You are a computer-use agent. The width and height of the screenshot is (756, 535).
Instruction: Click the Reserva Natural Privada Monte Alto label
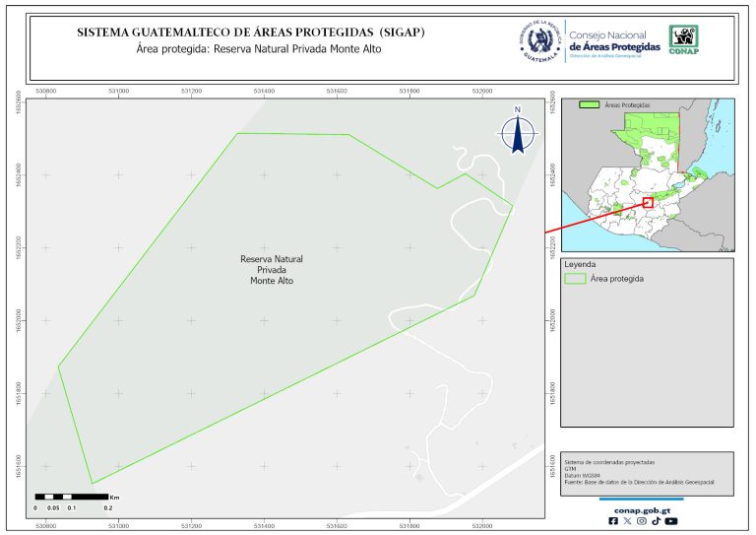click(272, 270)
